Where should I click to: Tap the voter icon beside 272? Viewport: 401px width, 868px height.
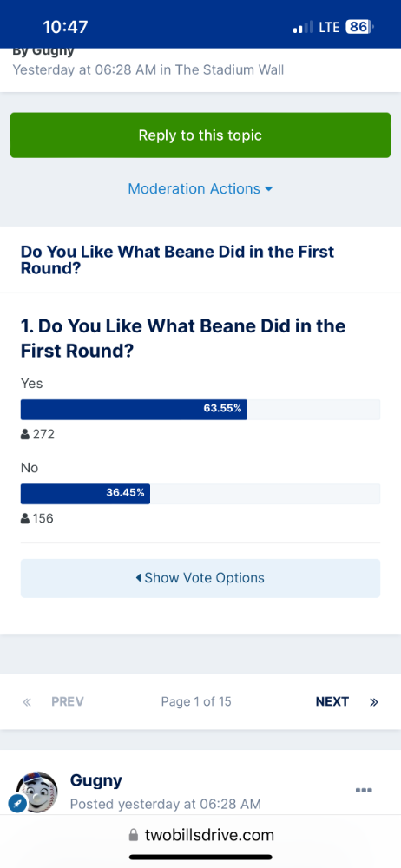[x=25, y=435]
